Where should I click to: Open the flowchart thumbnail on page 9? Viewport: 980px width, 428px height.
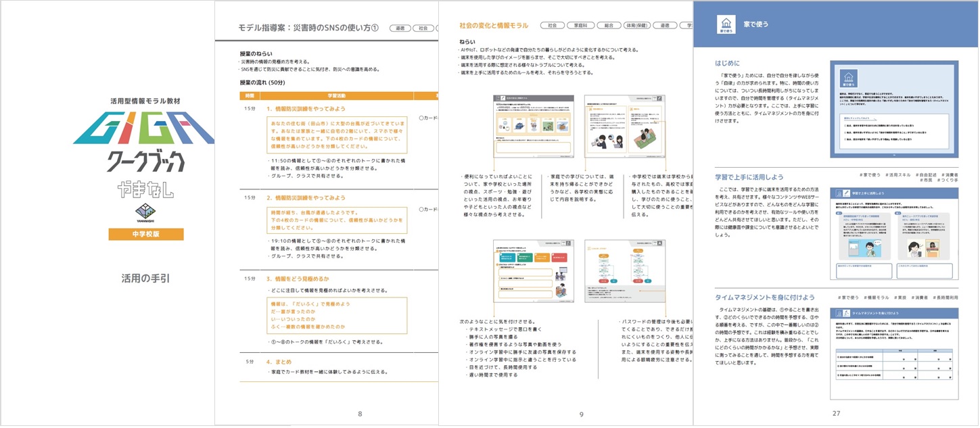(624, 271)
